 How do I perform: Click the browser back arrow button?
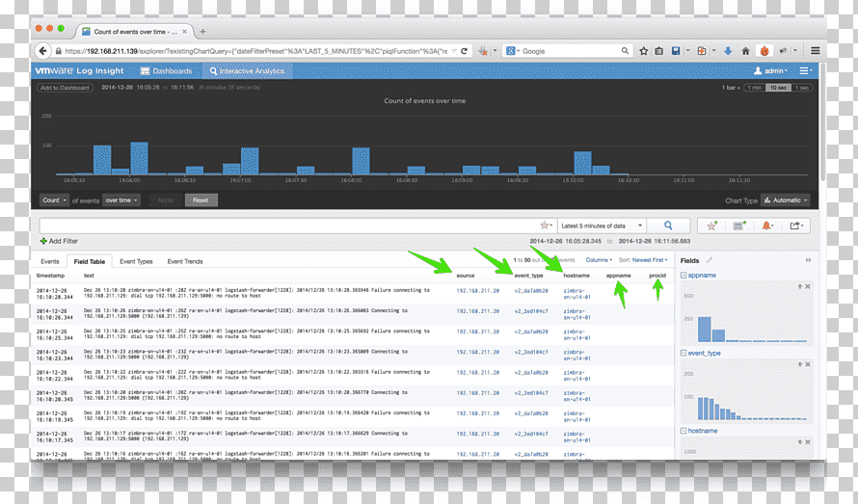pos(42,51)
